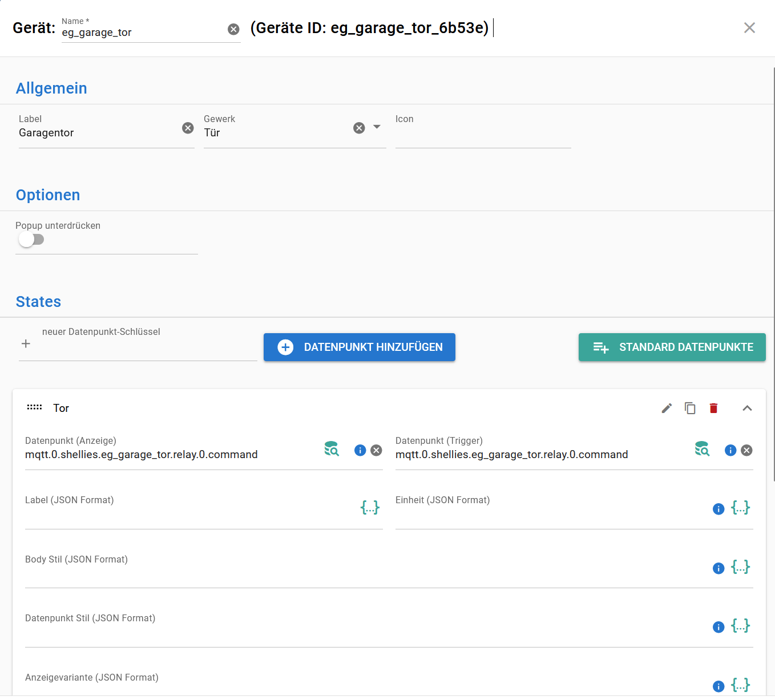Click Standard Datenpunkte button
This screenshot has height=700, width=775.
(672, 347)
